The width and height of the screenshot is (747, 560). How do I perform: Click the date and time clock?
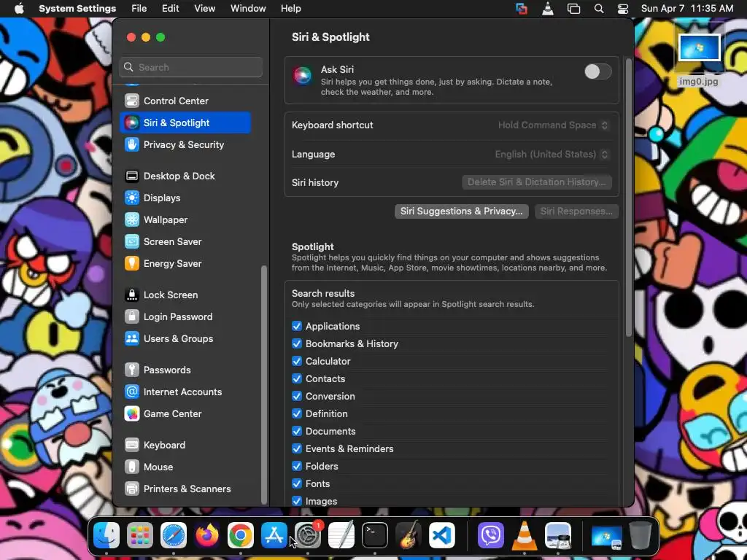coord(687,9)
